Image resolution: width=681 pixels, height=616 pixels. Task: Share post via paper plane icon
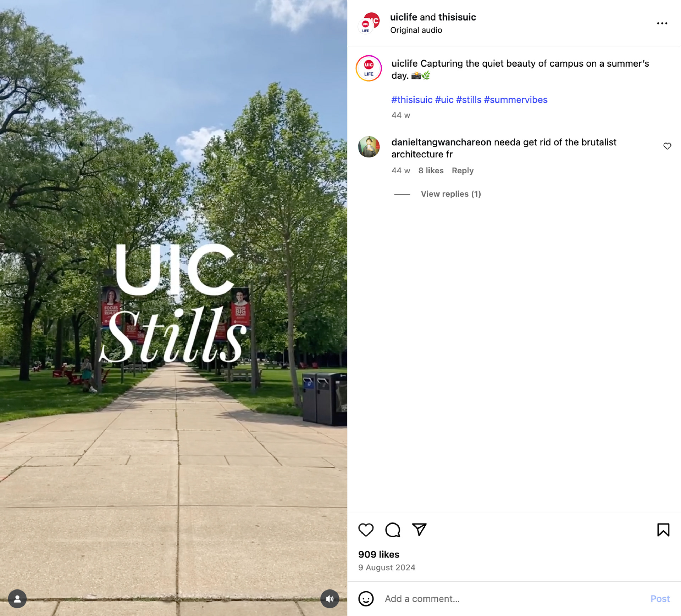pyautogui.click(x=419, y=530)
